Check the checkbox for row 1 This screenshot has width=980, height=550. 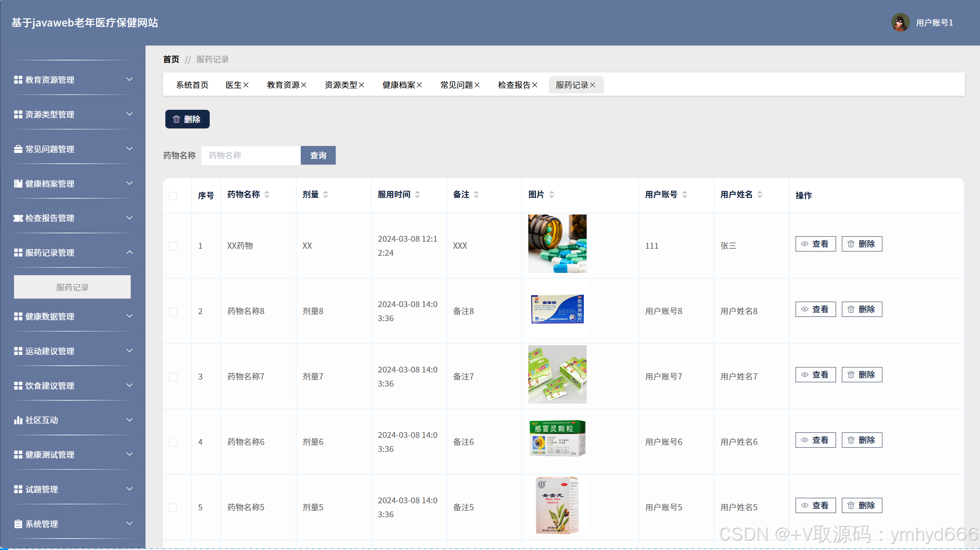point(173,246)
